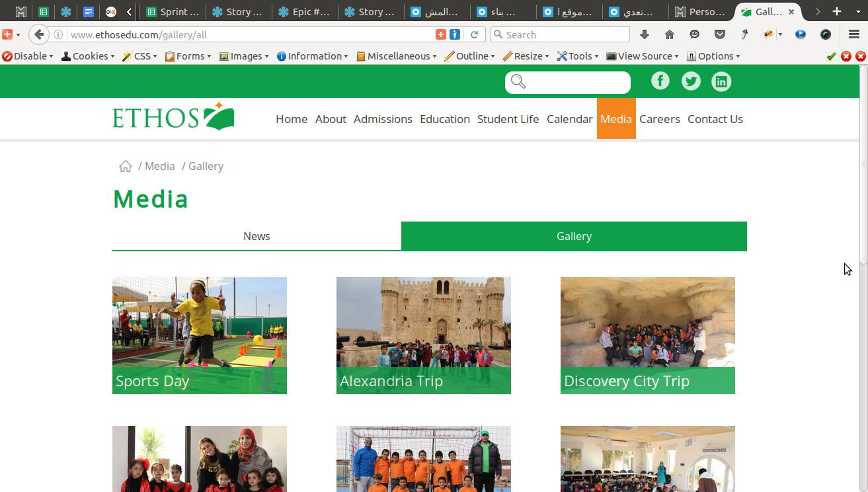Screen dimensions: 868x492
Task: Open the Student Life menu item
Action: (x=508, y=119)
